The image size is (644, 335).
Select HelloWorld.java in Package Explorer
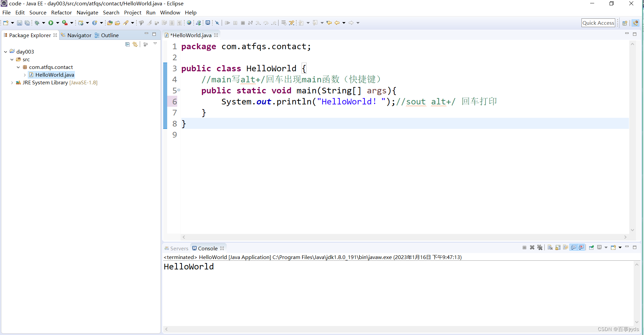point(55,75)
